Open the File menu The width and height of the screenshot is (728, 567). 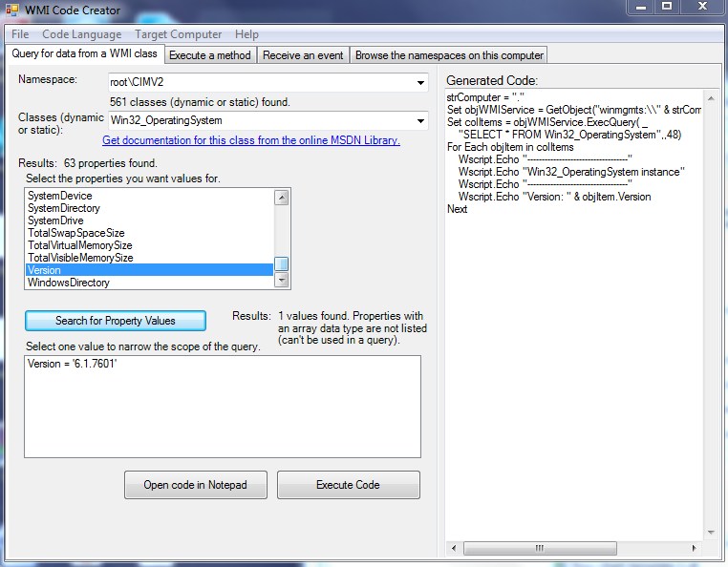click(x=20, y=34)
